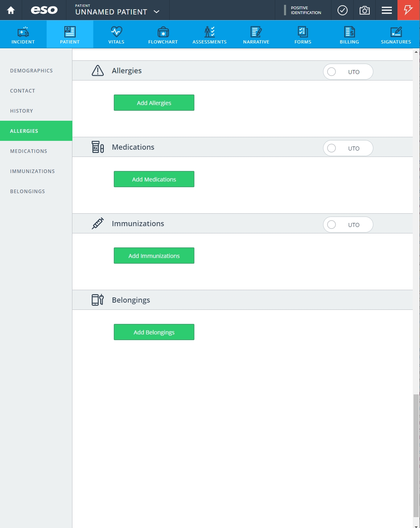This screenshot has width=420, height=528.
Task: Toggle UTO for Medications
Action: click(x=348, y=148)
